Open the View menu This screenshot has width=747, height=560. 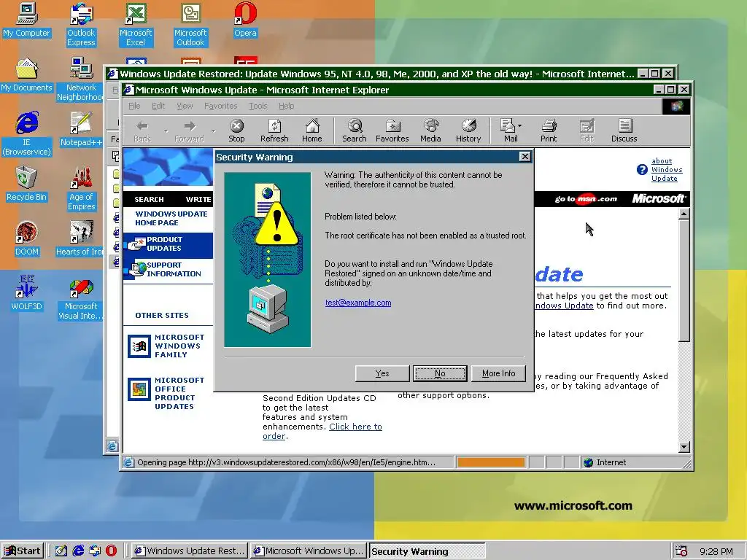point(185,106)
